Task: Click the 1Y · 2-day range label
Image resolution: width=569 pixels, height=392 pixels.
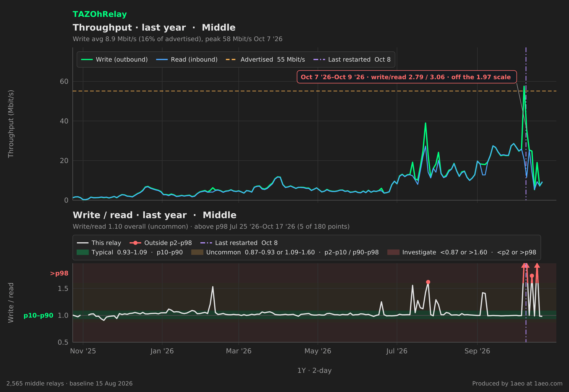Action: click(x=315, y=370)
